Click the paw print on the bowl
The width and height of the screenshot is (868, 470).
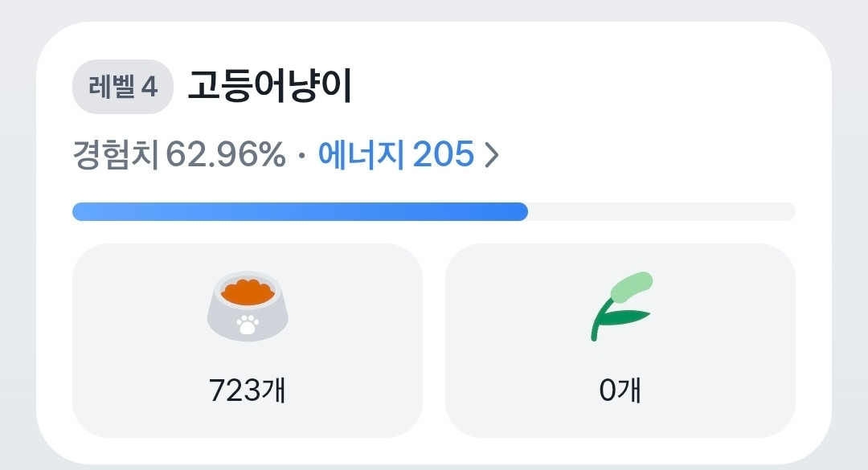point(248,324)
